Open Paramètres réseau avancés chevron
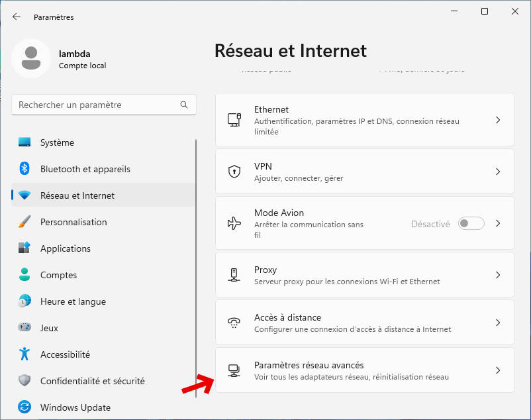 (x=498, y=370)
